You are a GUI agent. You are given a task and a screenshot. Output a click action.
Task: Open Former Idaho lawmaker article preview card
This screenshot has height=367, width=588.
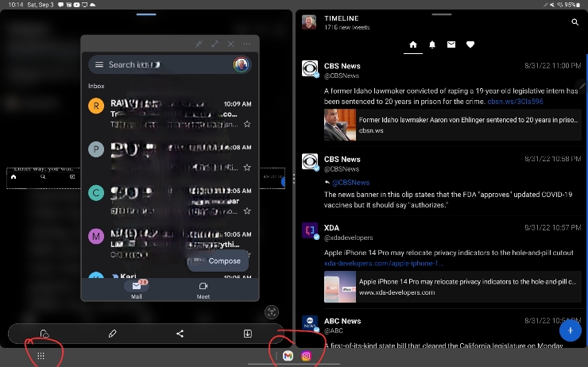[x=453, y=125]
